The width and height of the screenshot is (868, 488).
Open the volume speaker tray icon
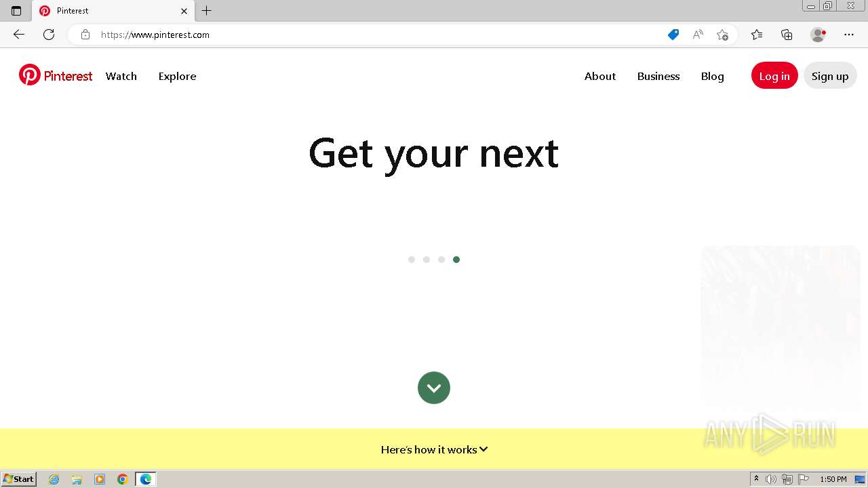pyautogui.click(x=771, y=479)
